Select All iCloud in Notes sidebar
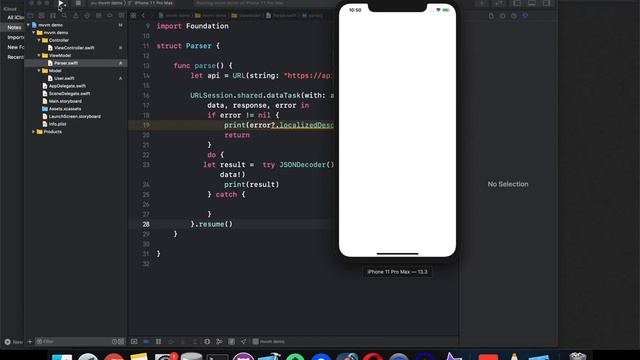 pyautogui.click(x=16, y=18)
